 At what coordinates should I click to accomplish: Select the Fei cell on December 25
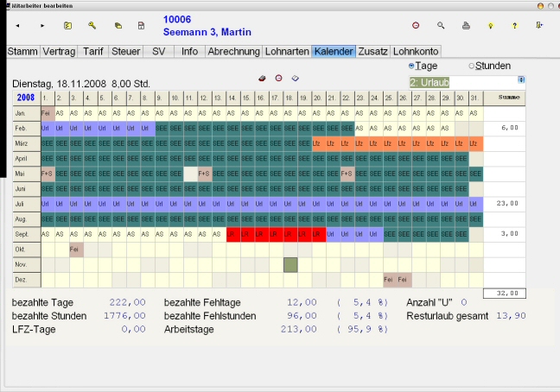391,280
